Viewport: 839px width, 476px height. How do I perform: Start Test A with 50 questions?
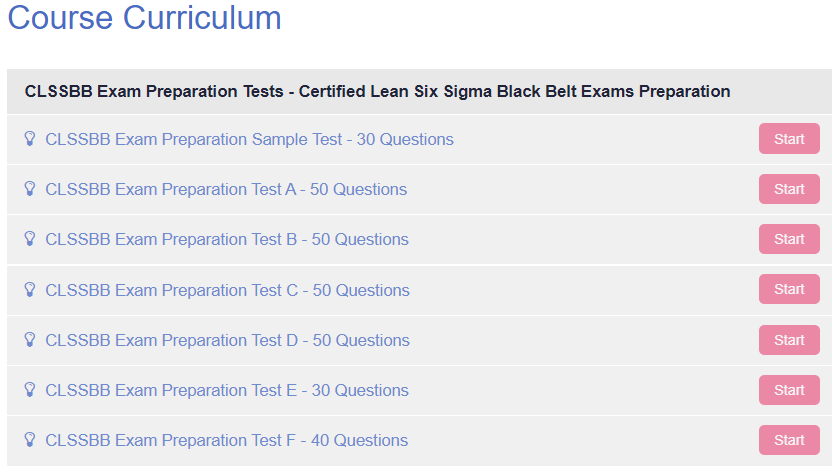point(789,189)
